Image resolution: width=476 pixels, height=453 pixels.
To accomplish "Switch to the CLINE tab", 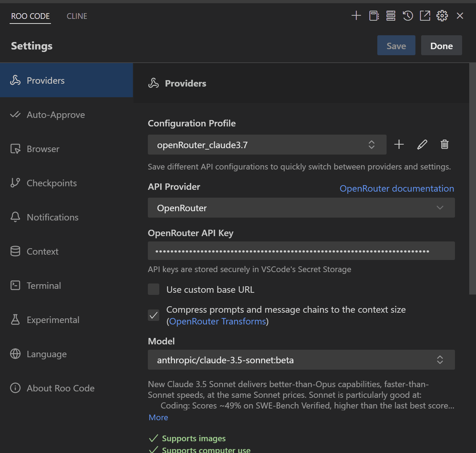I will (77, 16).
